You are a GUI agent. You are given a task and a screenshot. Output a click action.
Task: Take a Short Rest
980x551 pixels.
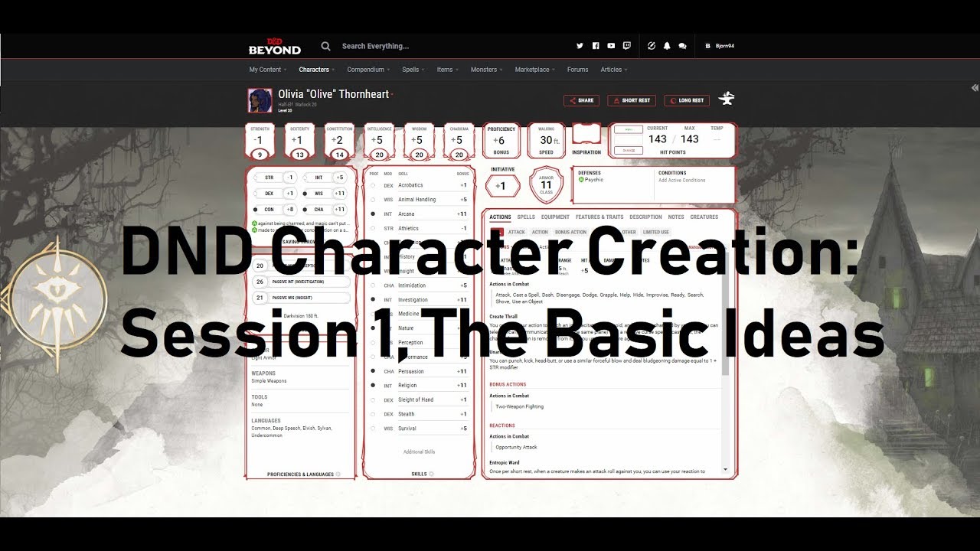pos(632,100)
